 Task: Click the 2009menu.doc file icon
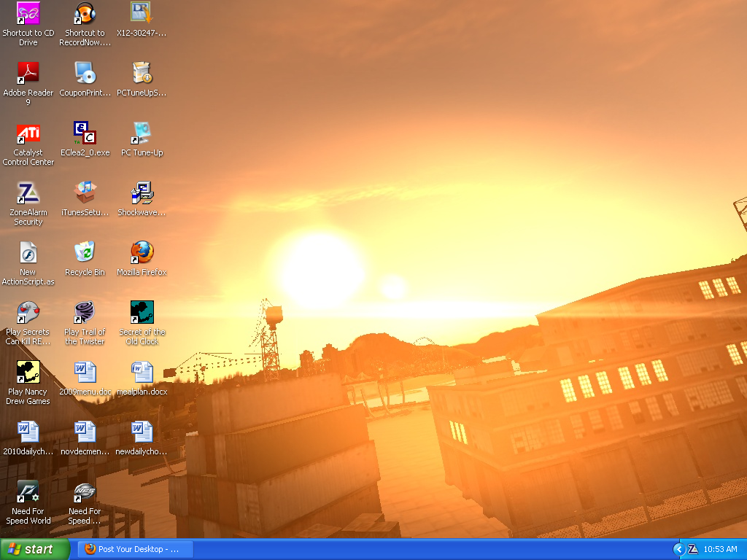point(85,373)
